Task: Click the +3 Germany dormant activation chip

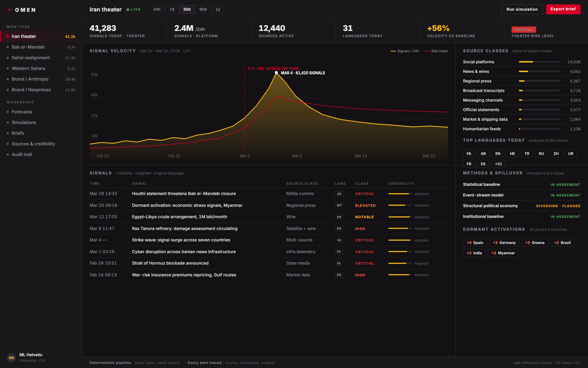Action: pos(504,243)
